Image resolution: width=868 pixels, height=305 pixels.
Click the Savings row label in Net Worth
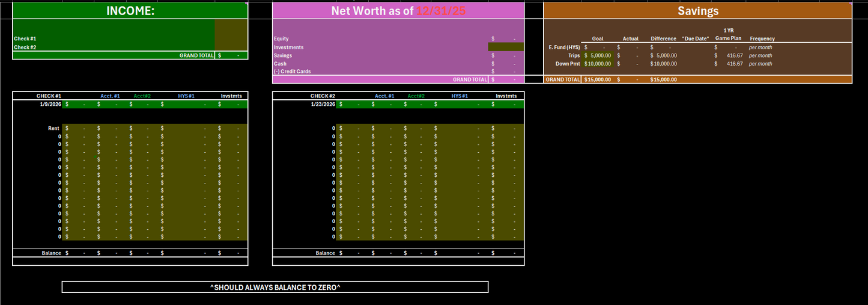coord(283,55)
